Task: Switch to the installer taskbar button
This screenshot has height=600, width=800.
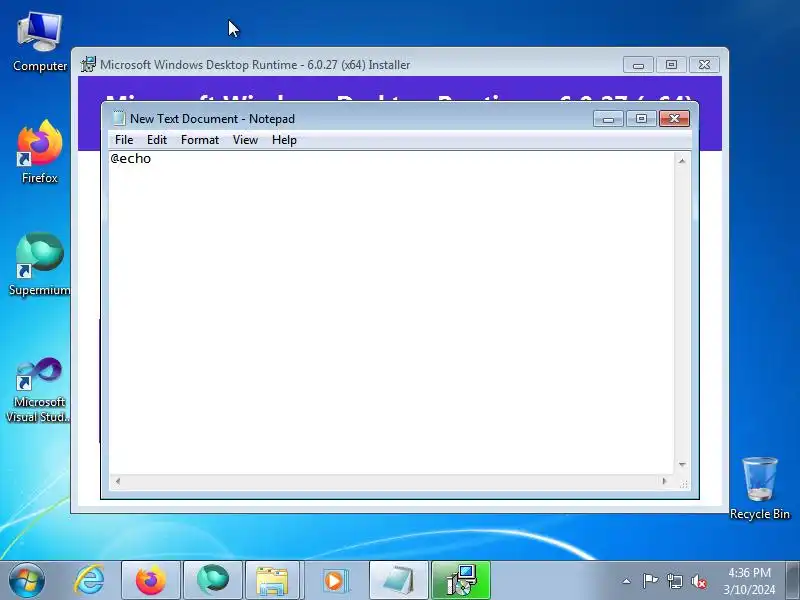Action: click(461, 581)
